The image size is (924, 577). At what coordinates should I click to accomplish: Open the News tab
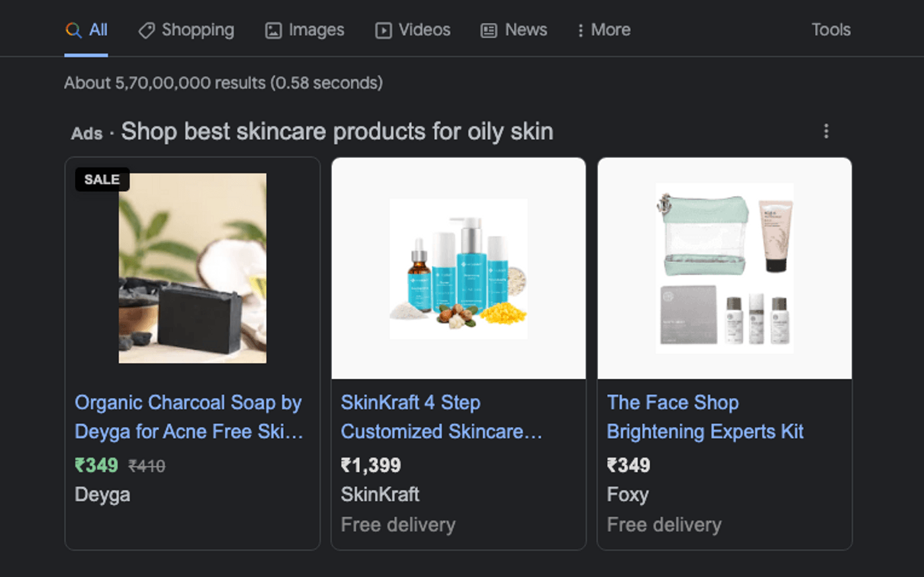pyautogui.click(x=526, y=30)
